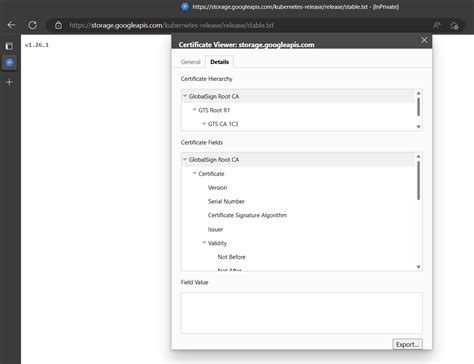Click Certificate Fields scrollbar down arrow
Image resolution: width=474 pixels, height=364 pixels.
(418, 267)
